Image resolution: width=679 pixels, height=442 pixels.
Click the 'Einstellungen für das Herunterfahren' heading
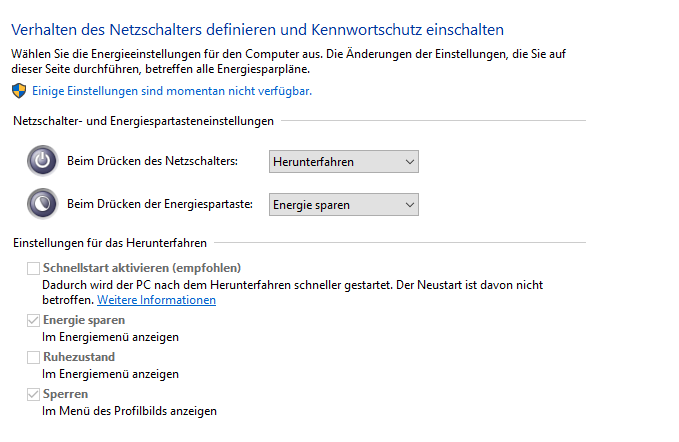(x=109, y=243)
